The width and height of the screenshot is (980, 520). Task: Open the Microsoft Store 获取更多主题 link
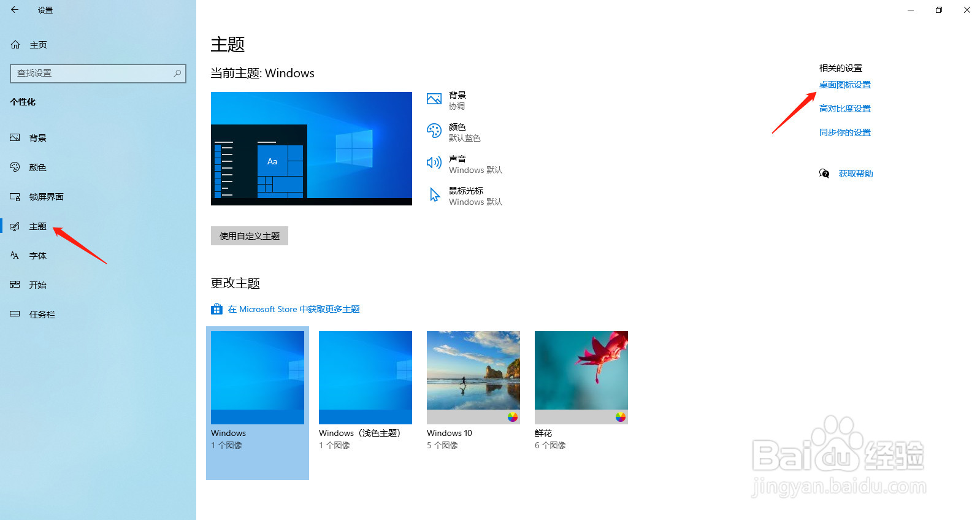(294, 310)
